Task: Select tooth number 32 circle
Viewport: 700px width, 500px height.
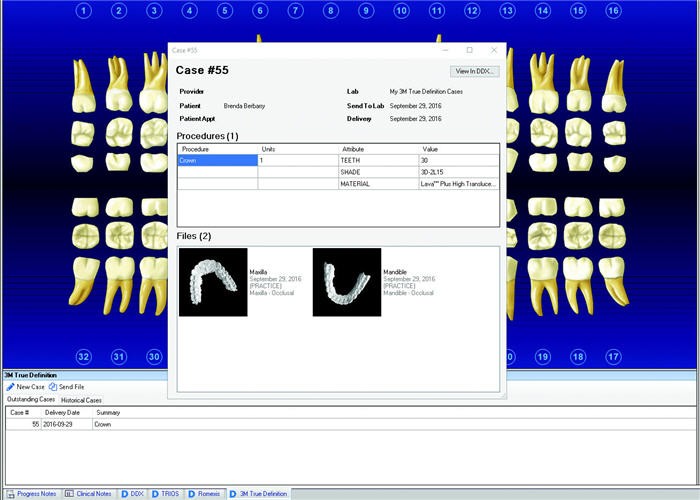Action: [83, 357]
